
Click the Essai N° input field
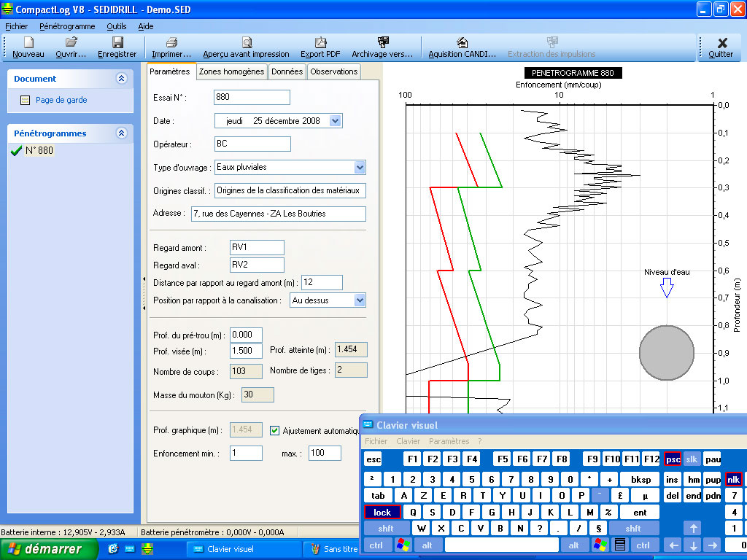point(252,97)
